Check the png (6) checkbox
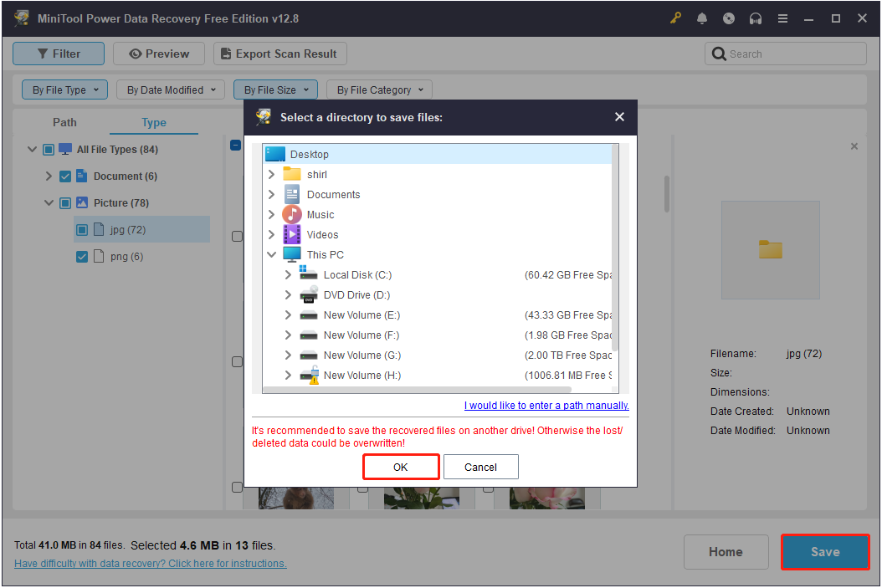882x588 pixels. point(81,256)
